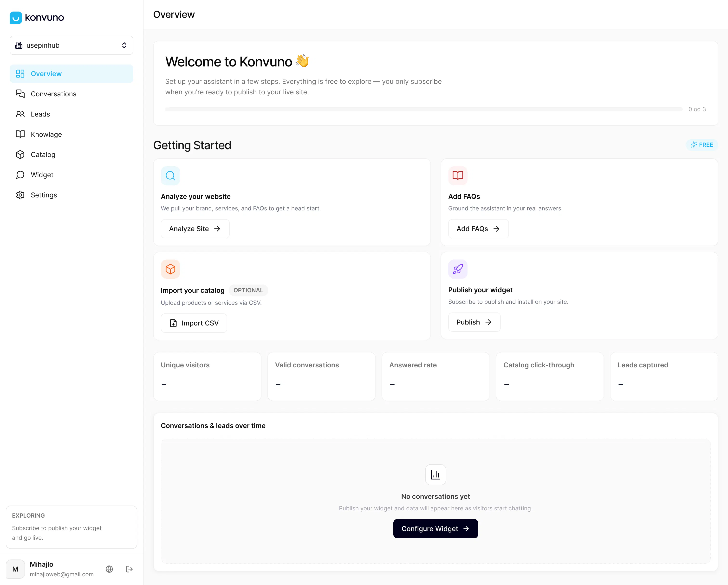Click the Analyze Site button
This screenshot has height=585, width=728.
pyautogui.click(x=195, y=229)
